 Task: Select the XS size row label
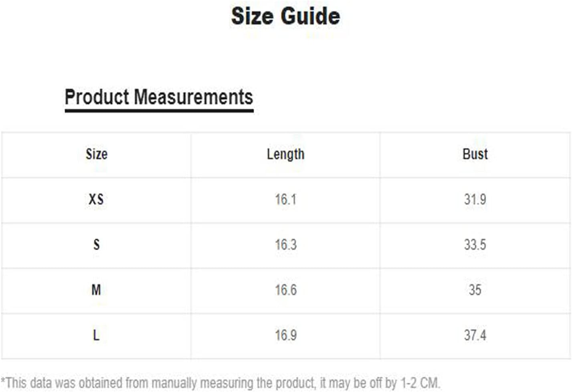pyautogui.click(x=96, y=199)
